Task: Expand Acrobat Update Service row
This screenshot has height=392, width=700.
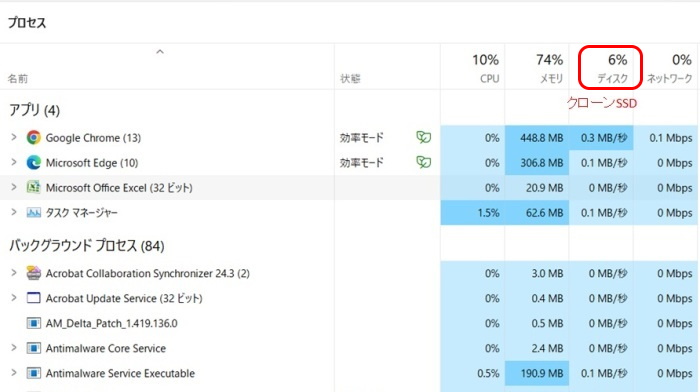Action: click(14, 298)
